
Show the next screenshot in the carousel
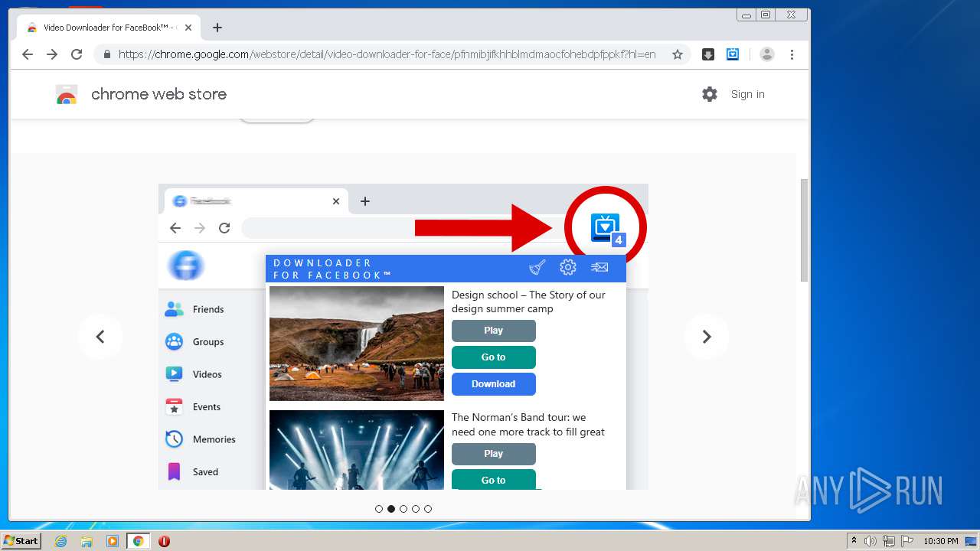coord(707,337)
